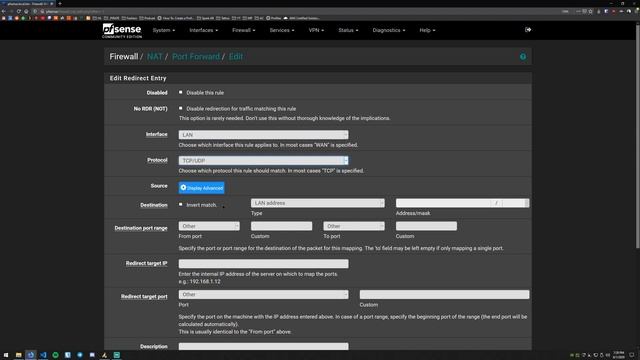Click Firefox icon in taskbar
This screenshot has height=360, width=640.
[31, 355]
